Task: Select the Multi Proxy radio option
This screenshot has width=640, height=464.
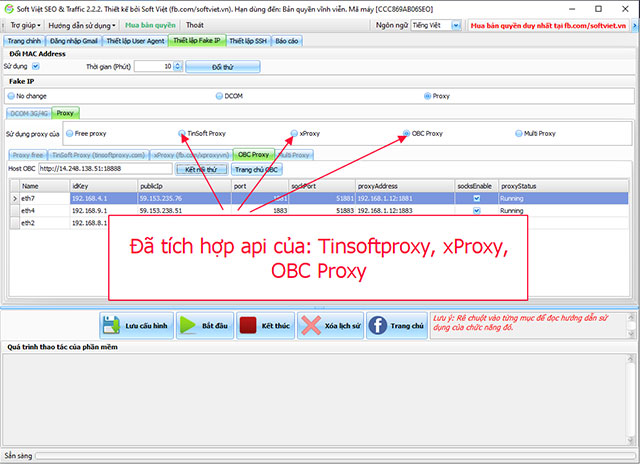Action: tap(519, 133)
